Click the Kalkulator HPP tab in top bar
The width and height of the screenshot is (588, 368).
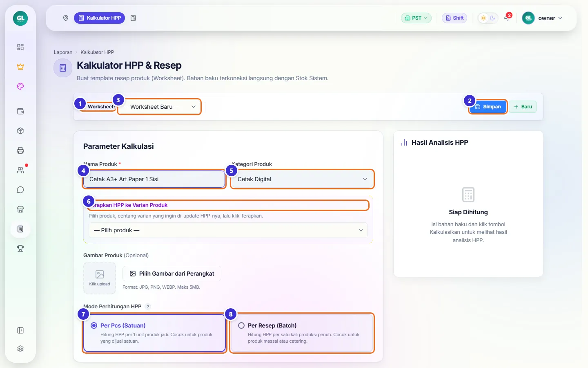[99, 18]
